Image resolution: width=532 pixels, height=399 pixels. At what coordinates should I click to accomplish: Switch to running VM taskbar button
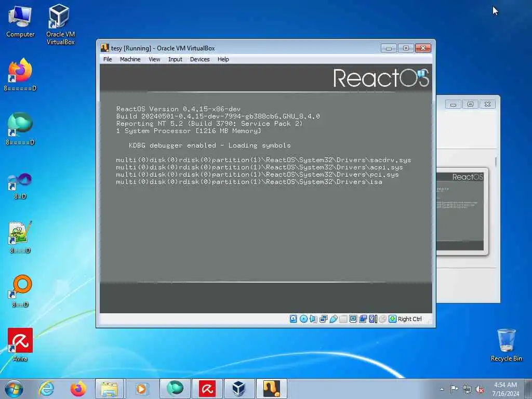point(271,389)
